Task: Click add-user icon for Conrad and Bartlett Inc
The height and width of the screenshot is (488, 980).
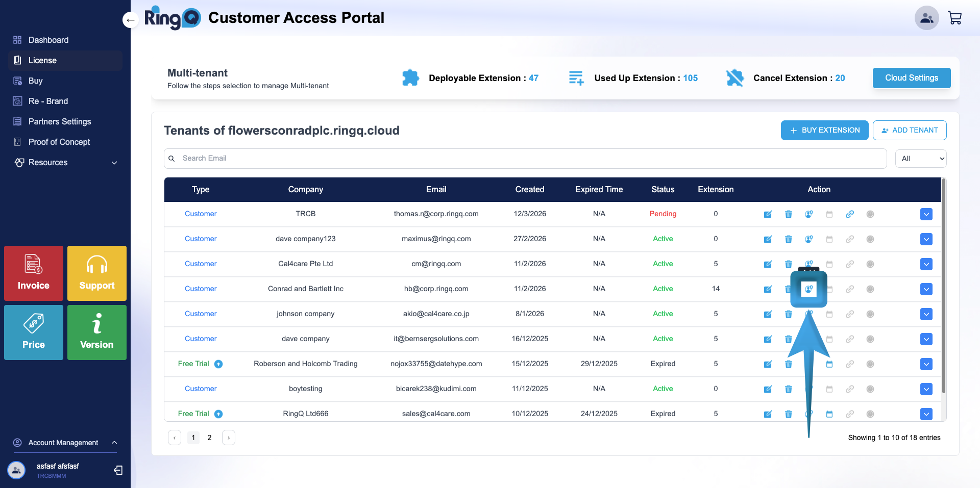Action: [x=808, y=289]
